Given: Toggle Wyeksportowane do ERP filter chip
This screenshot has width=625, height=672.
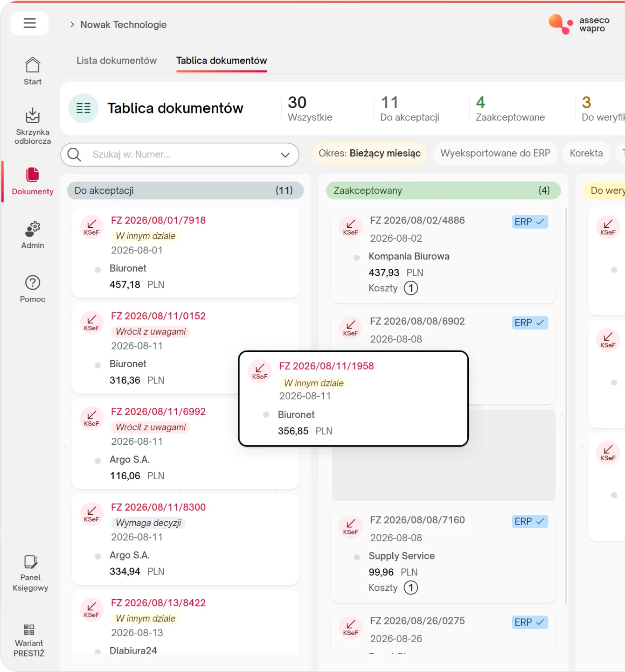Looking at the screenshot, I should [x=495, y=153].
